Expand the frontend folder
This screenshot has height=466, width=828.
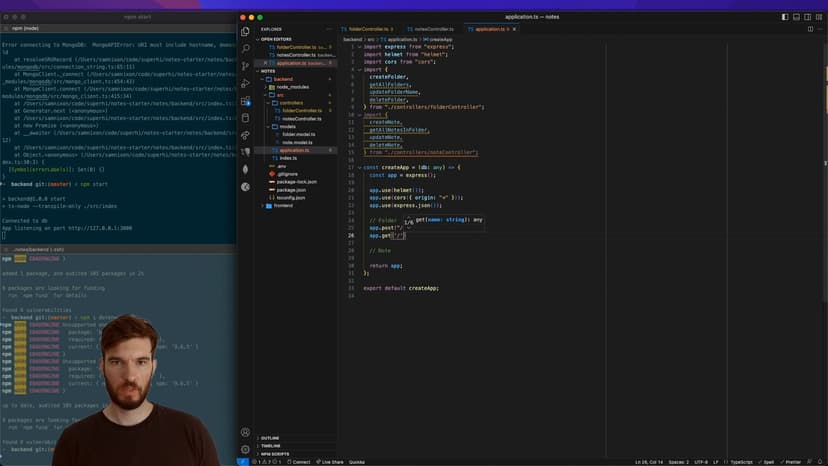[x=283, y=205]
